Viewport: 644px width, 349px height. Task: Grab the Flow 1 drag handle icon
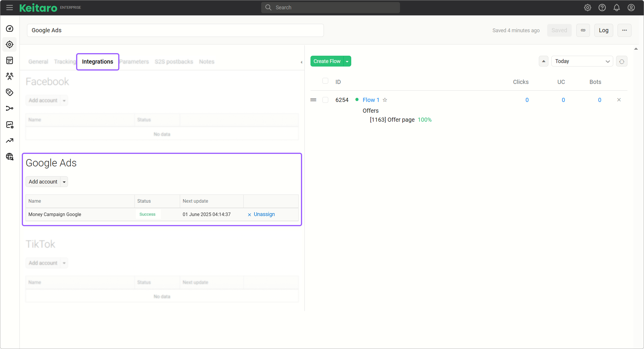[313, 100]
